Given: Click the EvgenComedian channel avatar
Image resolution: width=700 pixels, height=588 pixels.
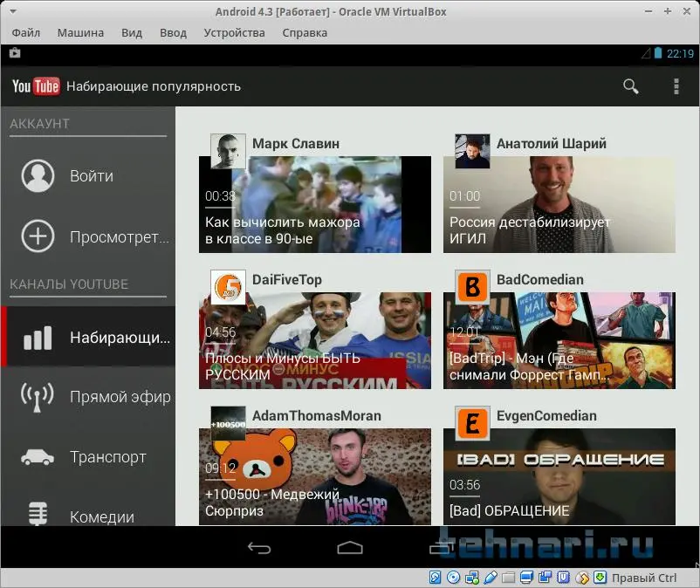Looking at the screenshot, I should click(x=472, y=424).
